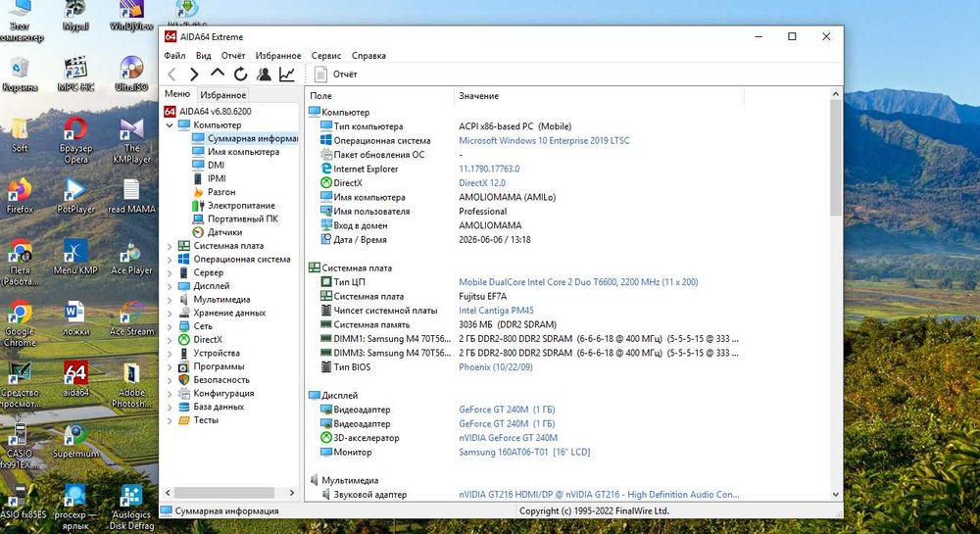The image size is (980, 534).
Task: Click the Значение column header
Action: coord(599,96)
